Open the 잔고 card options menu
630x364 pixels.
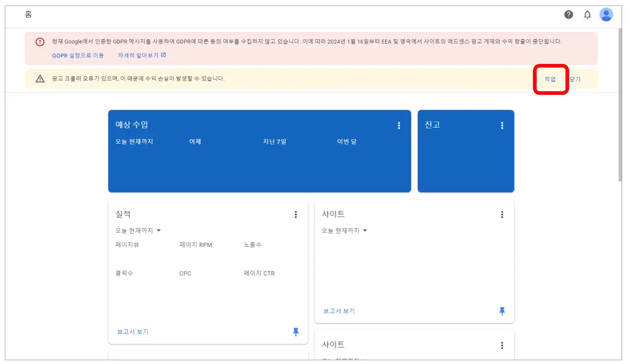pyautogui.click(x=502, y=125)
